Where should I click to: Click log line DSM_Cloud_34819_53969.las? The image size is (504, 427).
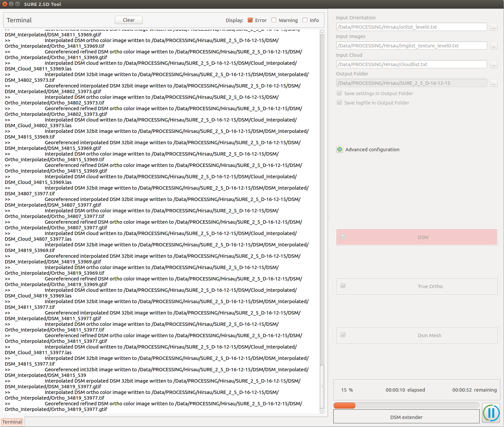tap(38, 296)
